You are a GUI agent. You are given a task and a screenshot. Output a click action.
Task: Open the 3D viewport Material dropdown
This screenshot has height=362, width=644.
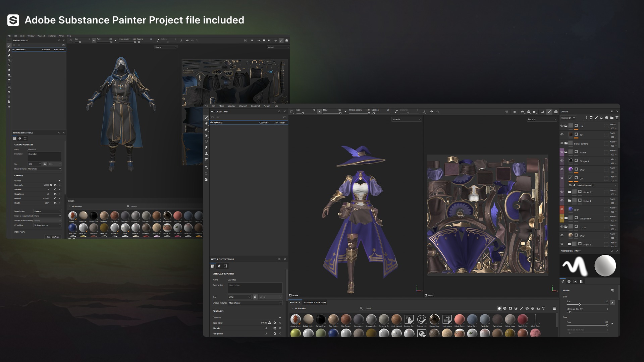(x=407, y=119)
